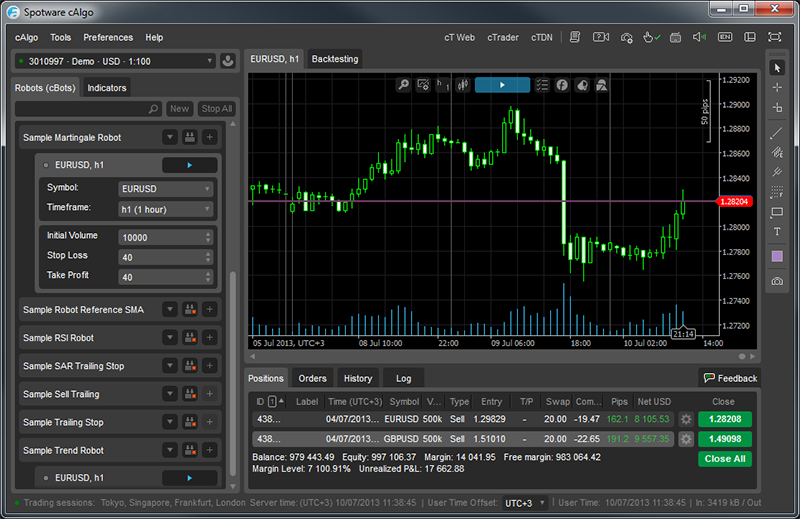Open the Help menu
This screenshot has width=800, height=519.
click(x=154, y=37)
